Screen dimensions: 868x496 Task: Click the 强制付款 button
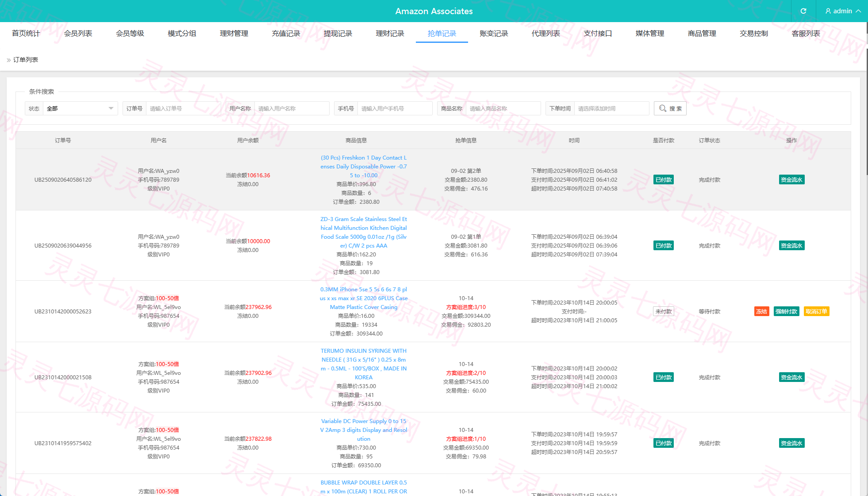tap(786, 311)
